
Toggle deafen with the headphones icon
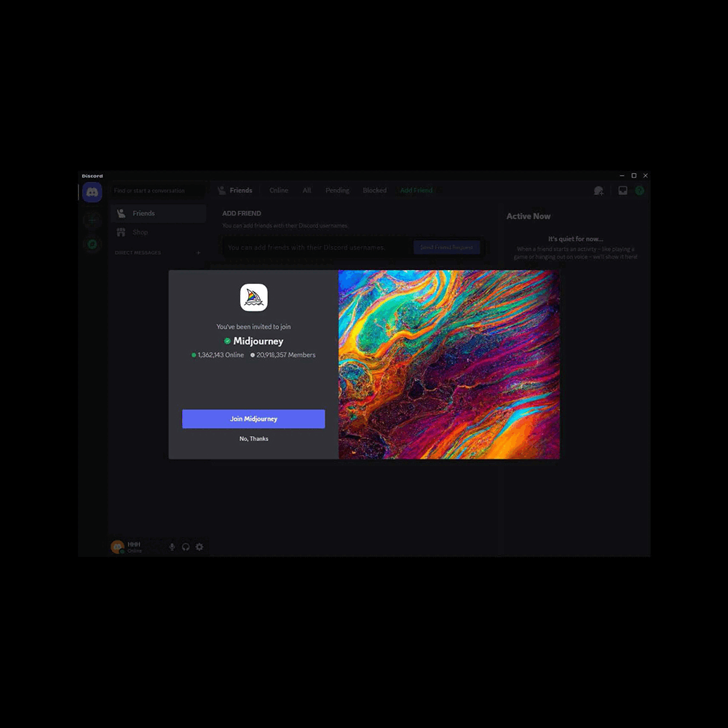pyautogui.click(x=186, y=547)
